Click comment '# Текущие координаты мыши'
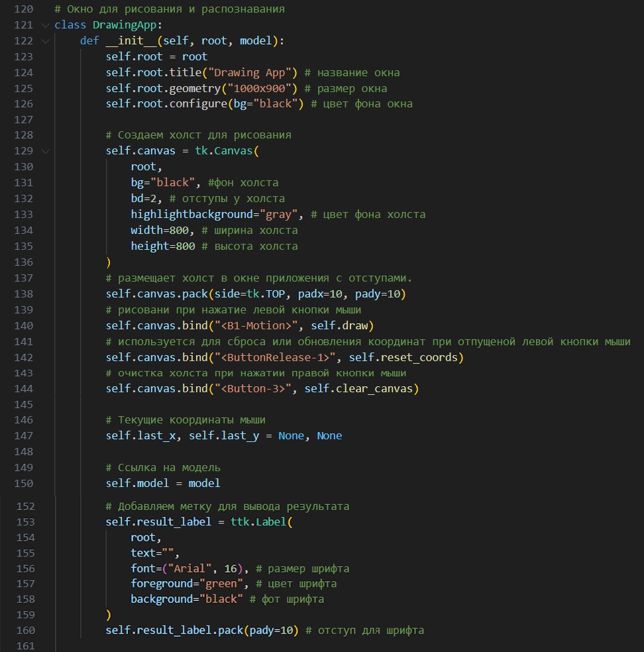This screenshot has width=644, height=652. [x=186, y=420]
